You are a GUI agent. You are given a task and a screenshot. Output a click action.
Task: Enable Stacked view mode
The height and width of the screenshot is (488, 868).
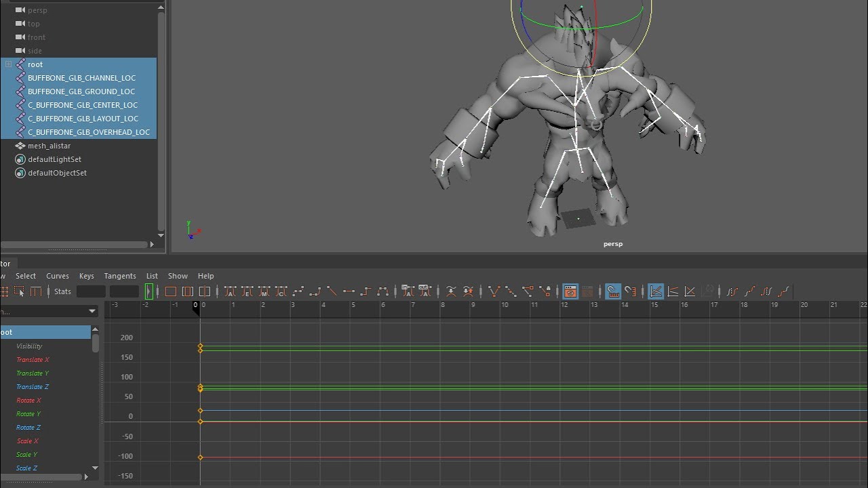pos(673,291)
